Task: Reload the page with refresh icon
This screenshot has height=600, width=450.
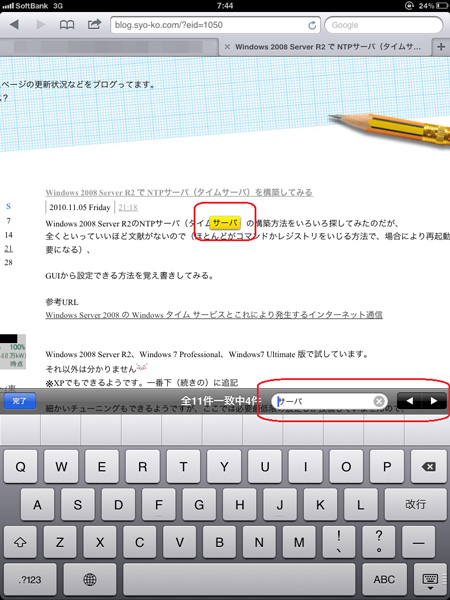Action: [x=312, y=25]
